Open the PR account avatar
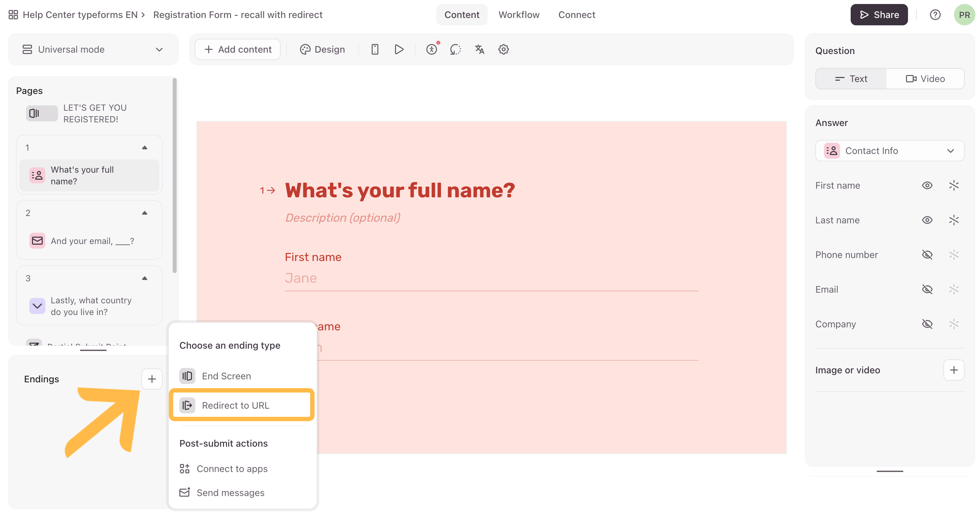 click(964, 15)
